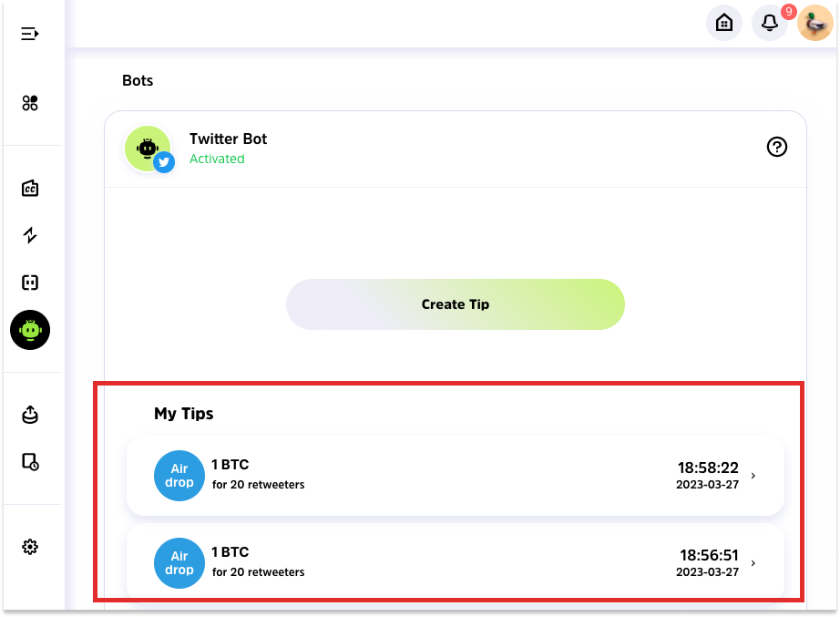The height and width of the screenshot is (617, 840).
Task: Click the Airdrop badge of 18:56:51 tip
Action: [179, 563]
